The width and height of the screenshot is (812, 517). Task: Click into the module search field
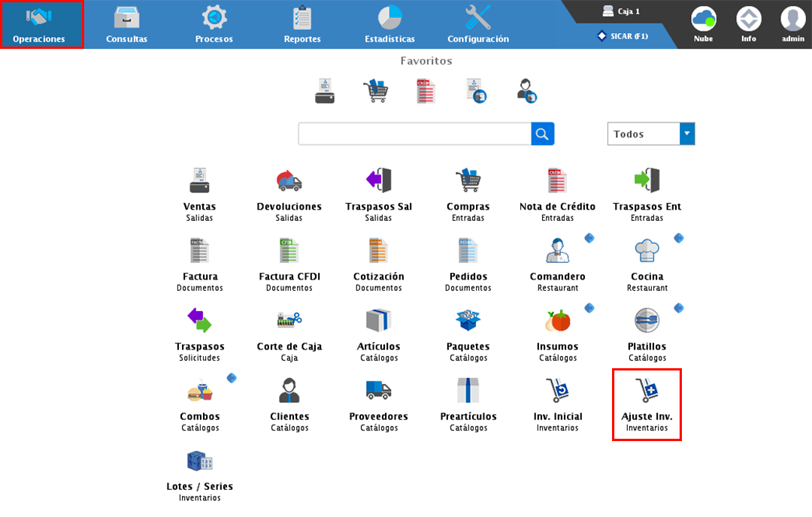(414, 134)
